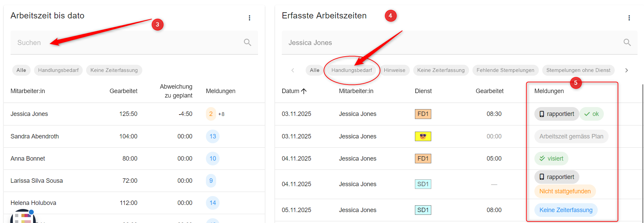
Task: Click FD1 shift tag on 03.11.2025
Action: [423, 114]
